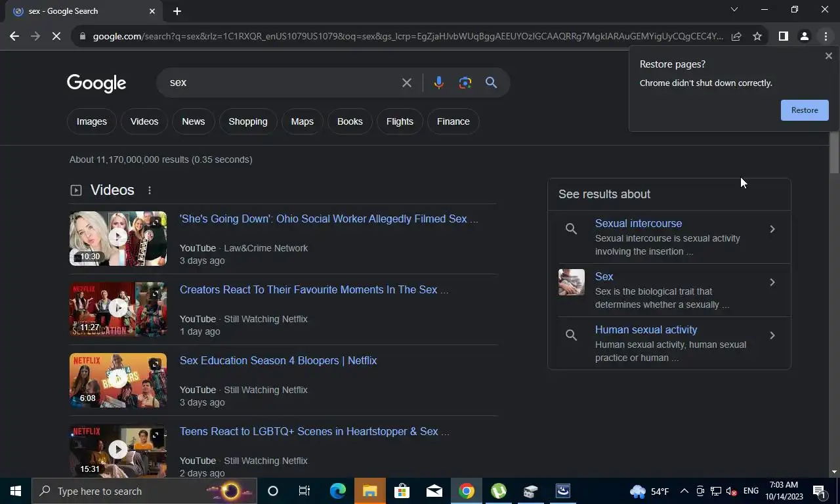Open Chrome profile avatar icon
Image resolution: width=840 pixels, height=504 pixels.
coord(804,36)
